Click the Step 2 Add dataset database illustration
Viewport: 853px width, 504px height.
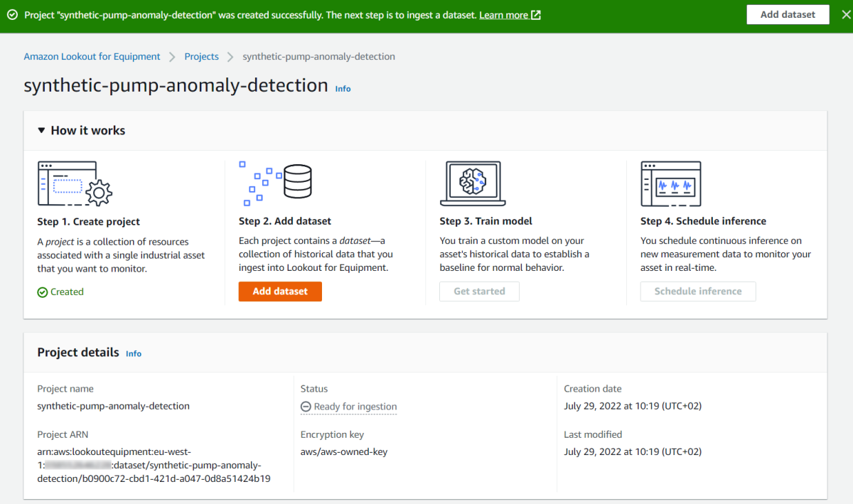click(275, 183)
